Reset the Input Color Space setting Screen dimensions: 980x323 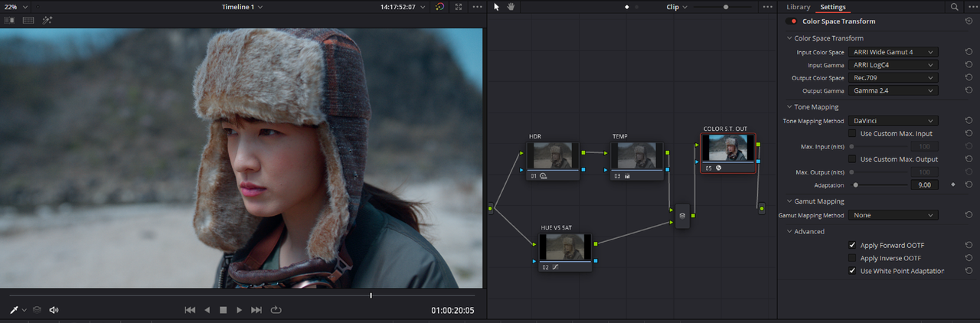click(x=969, y=52)
